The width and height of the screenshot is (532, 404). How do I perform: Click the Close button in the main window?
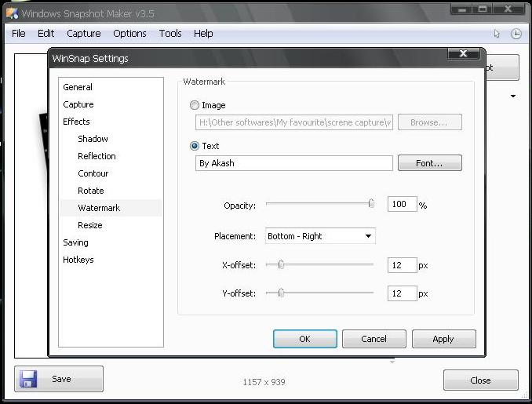click(481, 380)
